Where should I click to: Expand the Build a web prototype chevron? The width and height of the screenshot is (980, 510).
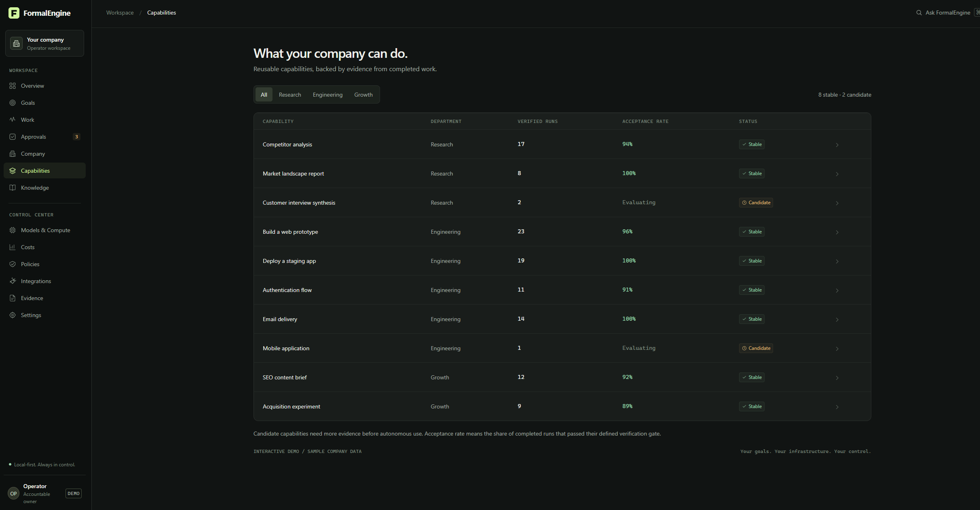(x=837, y=232)
